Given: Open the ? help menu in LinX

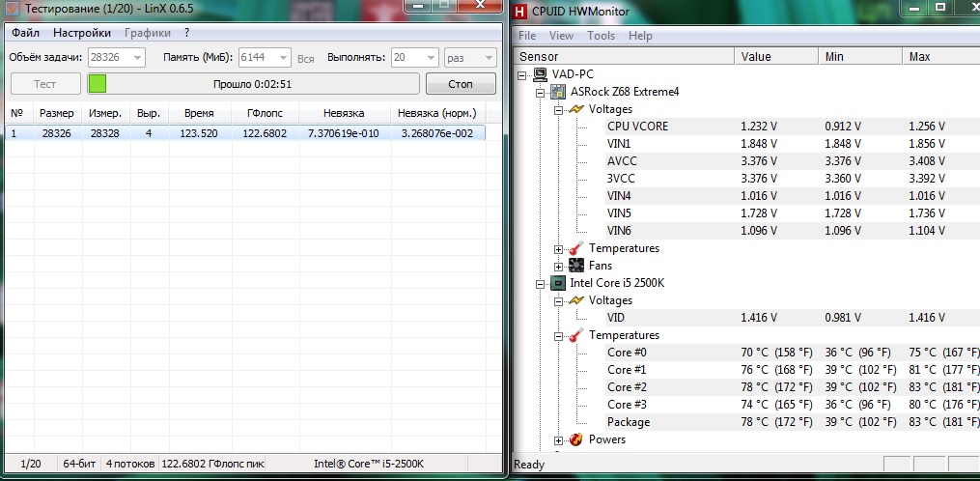Looking at the screenshot, I should coord(187,33).
